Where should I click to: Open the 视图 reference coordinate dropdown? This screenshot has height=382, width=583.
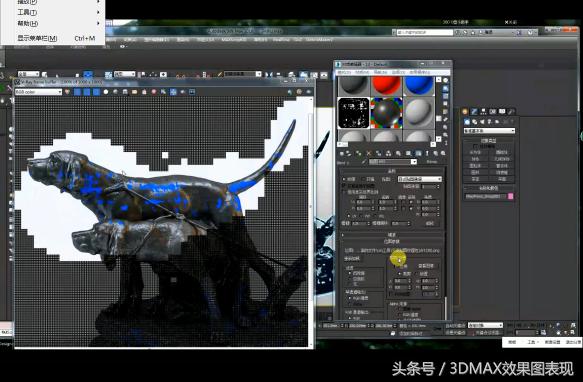pyautogui.click(x=125, y=74)
